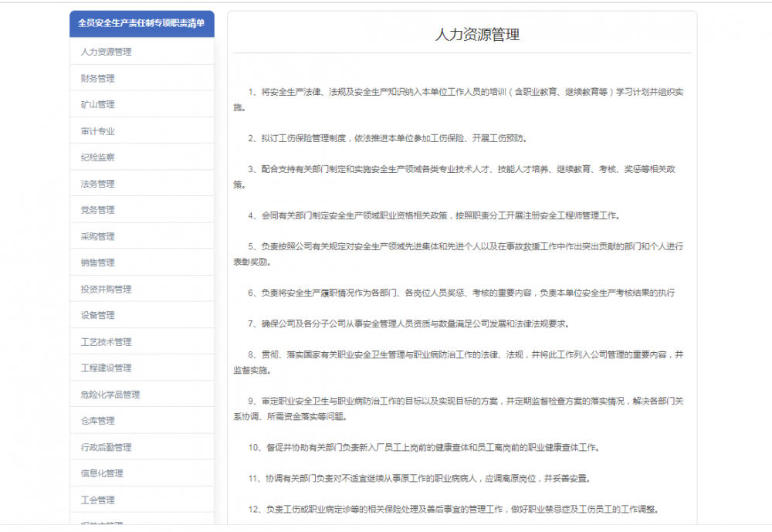Go to the 信息化管理 category
Screen dimensions: 772x532
[x=142, y=473]
